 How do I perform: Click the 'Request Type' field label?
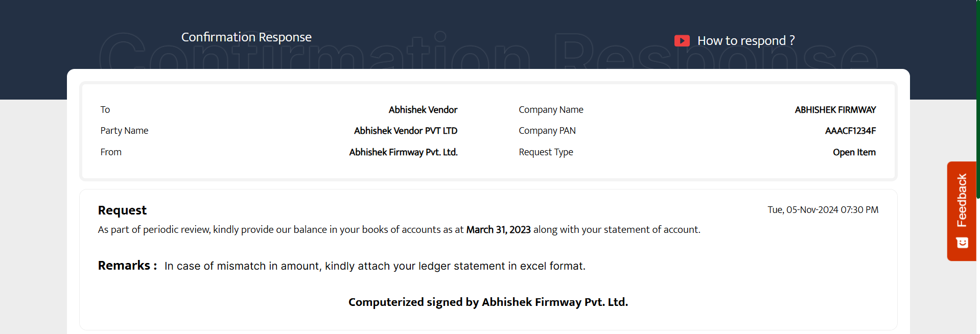(x=546, y=152)
